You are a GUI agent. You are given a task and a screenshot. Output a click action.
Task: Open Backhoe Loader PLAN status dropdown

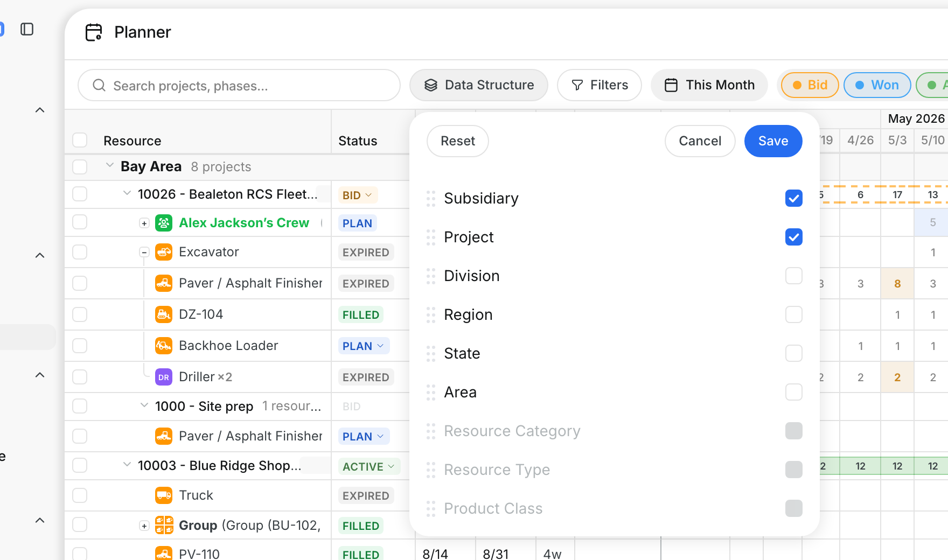364,346
